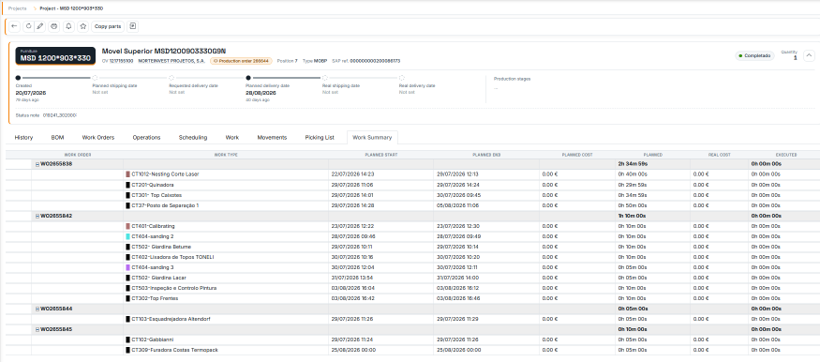Image resolution: width=820 pixels, height=362 pixels.
Task: Select CT401-Calibrating work type text
Action: pos(153,226)
